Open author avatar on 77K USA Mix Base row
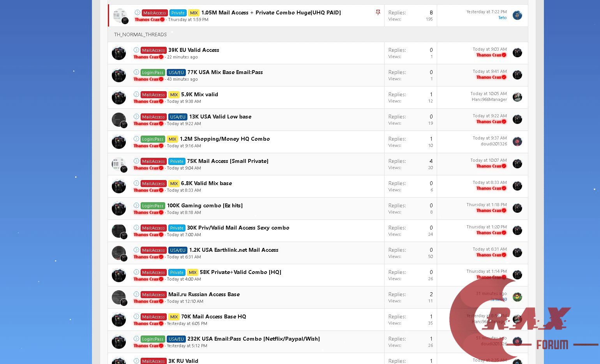Viewport: 600px width, 364px height. (119, 75)
